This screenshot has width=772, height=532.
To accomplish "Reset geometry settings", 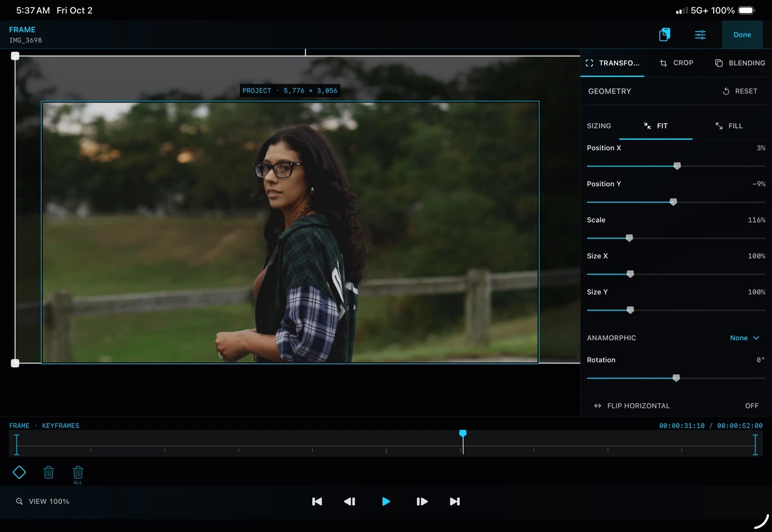I will pos(740,91).
